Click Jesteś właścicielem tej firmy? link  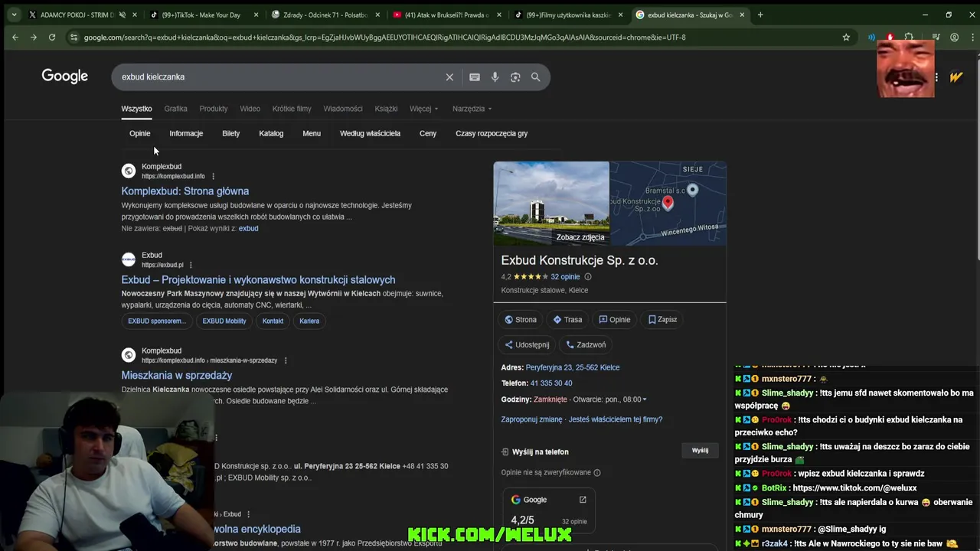pyautogui.click(x=616, y=419)
